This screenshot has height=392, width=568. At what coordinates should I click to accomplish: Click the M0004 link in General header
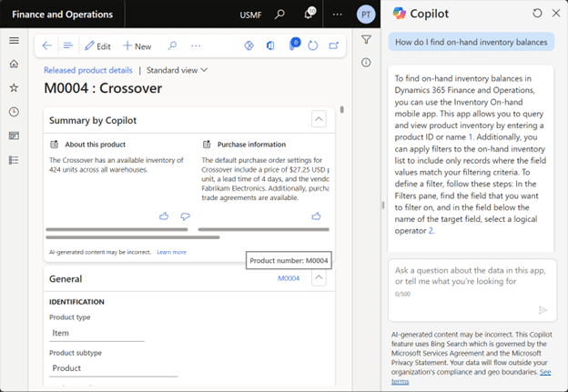[x=289, y=278]
